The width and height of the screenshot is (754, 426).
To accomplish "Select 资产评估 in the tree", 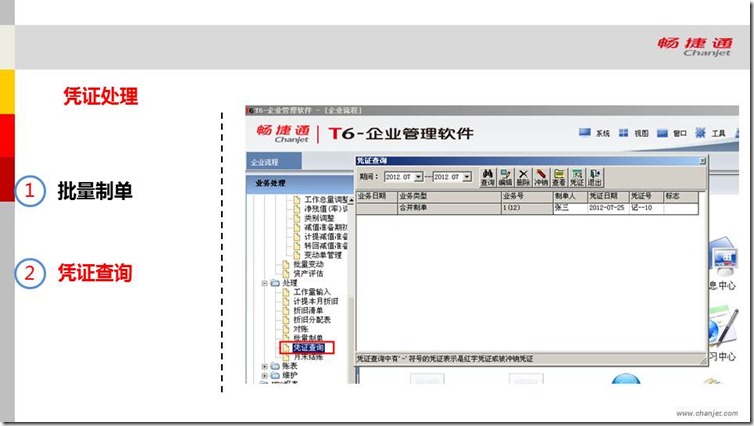I will click(308, 274).
